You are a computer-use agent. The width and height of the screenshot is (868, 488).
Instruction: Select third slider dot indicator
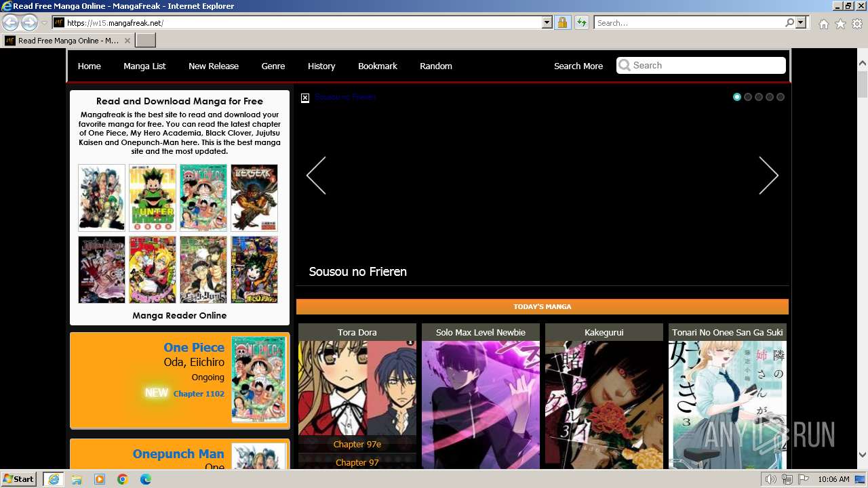(759, 97)
